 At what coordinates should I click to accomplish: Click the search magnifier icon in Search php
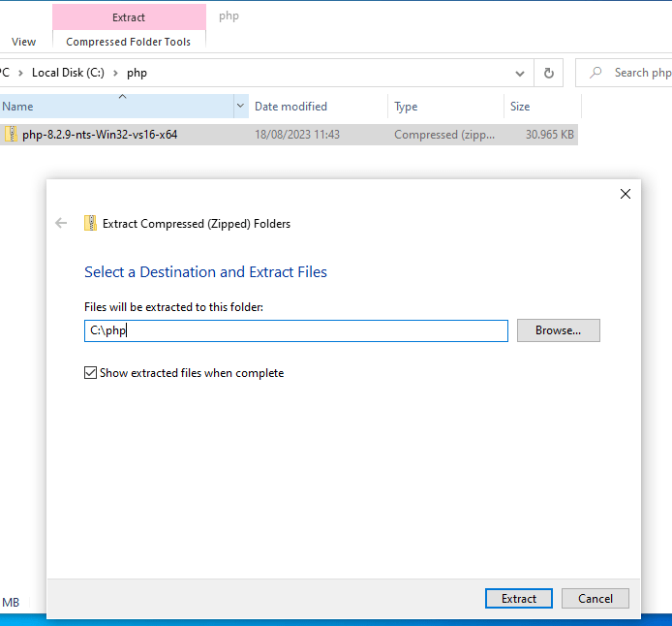(596, 73)
